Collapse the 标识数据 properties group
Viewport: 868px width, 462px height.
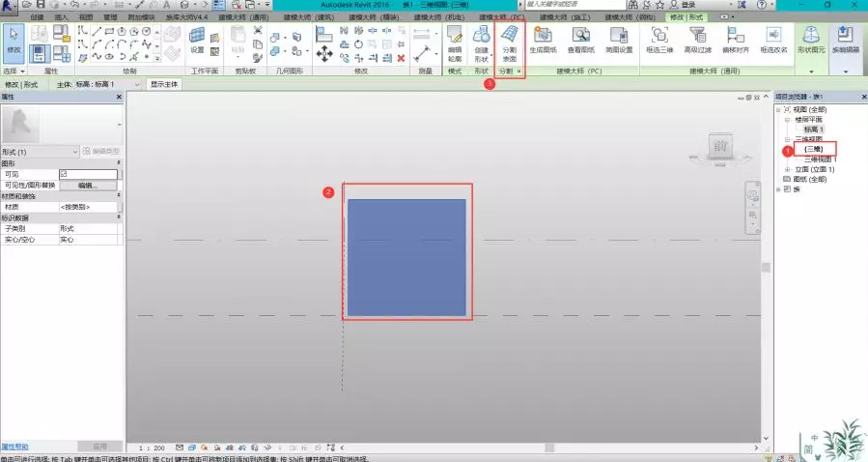[x=119, y=217]
